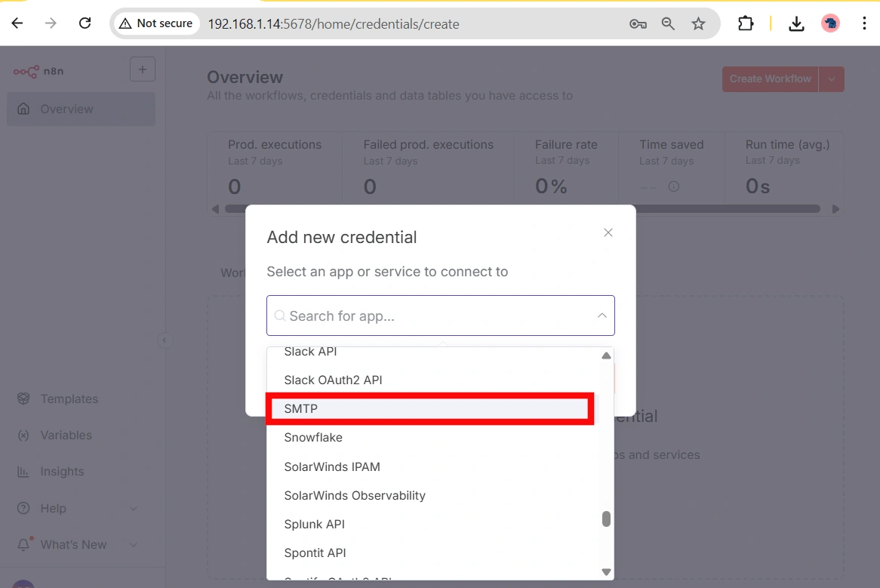Click the n8n logo icon
The height and width of the screenshot is (588, 880).
click(26, 72)
